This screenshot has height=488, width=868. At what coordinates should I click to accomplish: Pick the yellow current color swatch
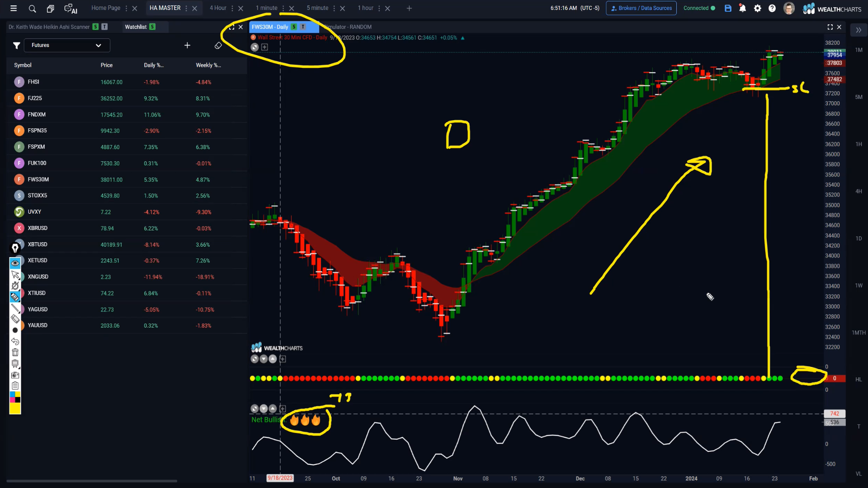[x=15, y=408]
